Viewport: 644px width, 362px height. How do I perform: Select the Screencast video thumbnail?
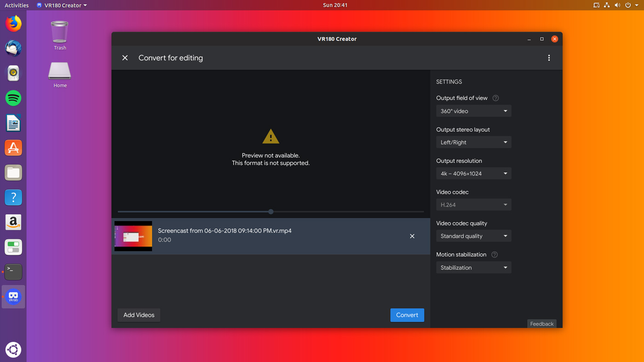[133, 236]
